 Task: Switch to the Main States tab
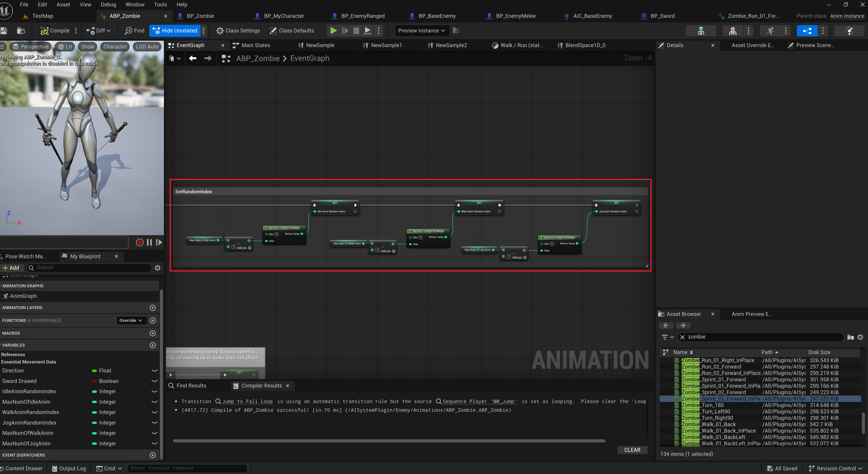(255, 45)
